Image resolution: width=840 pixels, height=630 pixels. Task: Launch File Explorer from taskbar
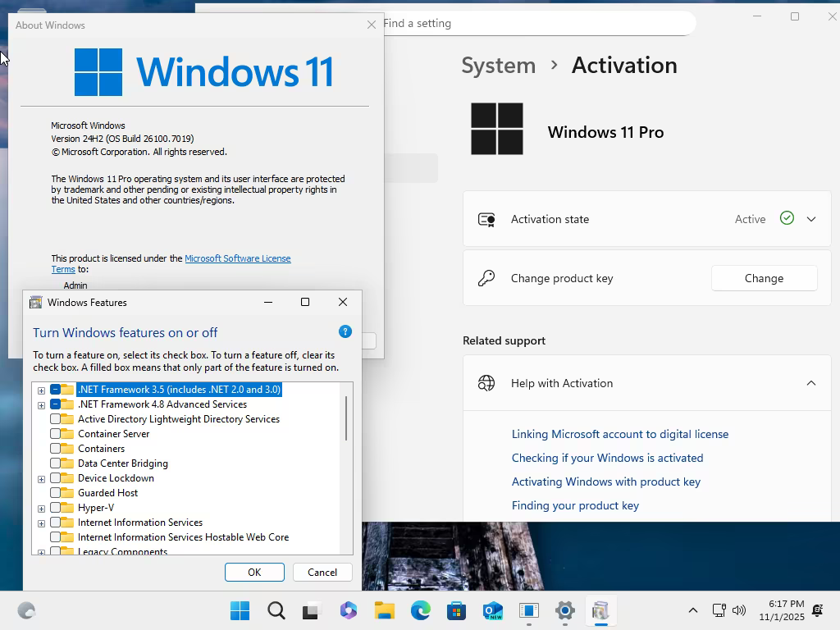pyautogui.click(x=384, y=610)
